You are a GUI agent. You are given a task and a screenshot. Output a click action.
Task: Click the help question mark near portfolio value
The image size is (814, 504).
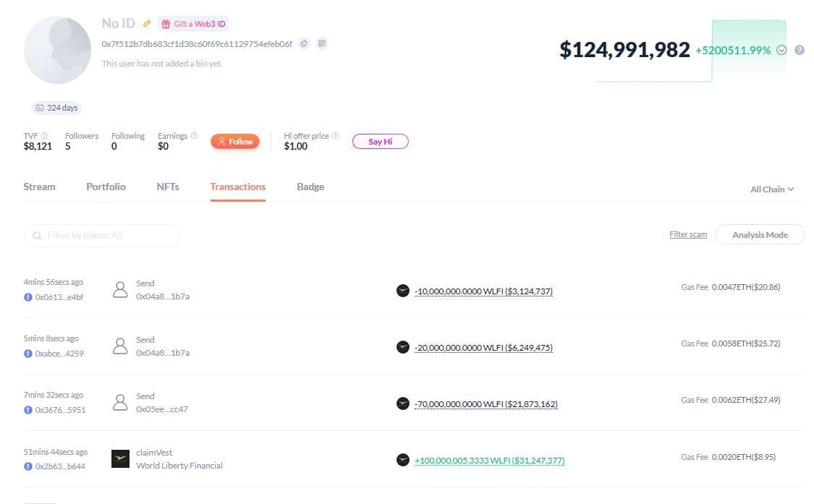pos(800,50)
